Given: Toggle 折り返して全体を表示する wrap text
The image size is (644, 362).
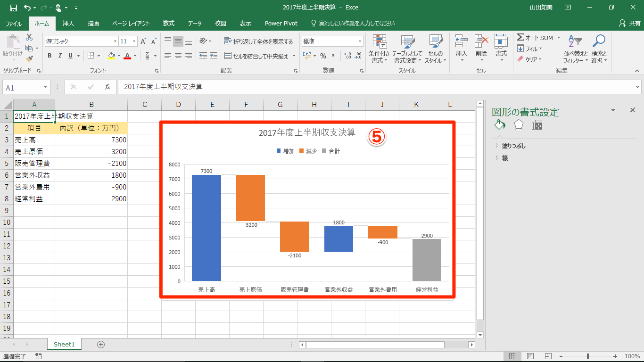Looking at the screenshot, I should coord(258,41).
